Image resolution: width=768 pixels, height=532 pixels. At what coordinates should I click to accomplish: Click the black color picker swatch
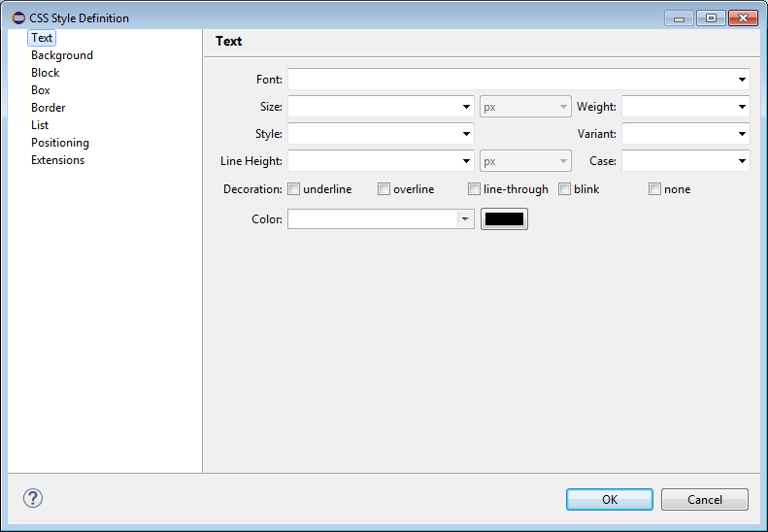504,219
